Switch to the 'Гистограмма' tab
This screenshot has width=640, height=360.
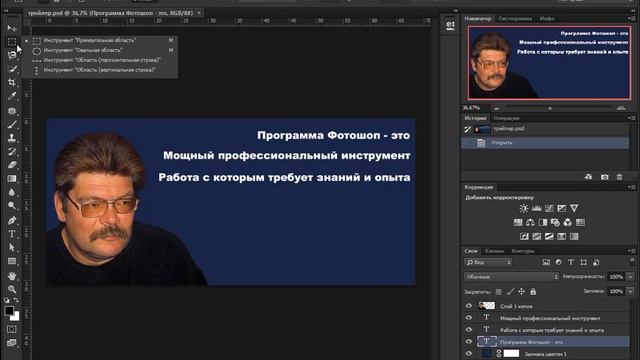(515, 18)
